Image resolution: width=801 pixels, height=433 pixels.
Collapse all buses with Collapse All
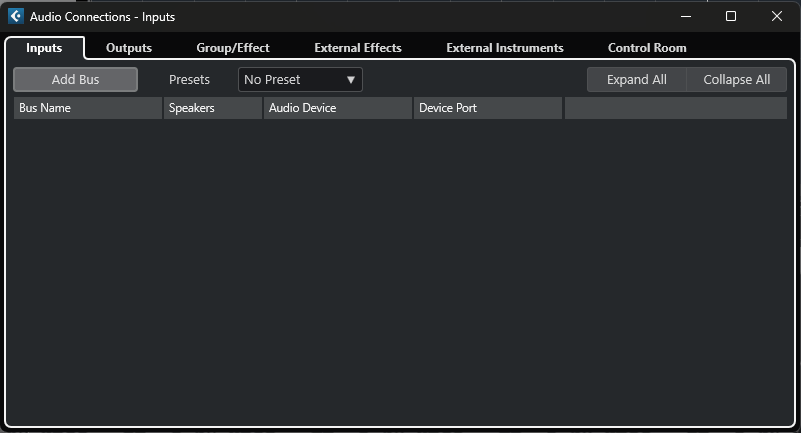pos(737,80)
